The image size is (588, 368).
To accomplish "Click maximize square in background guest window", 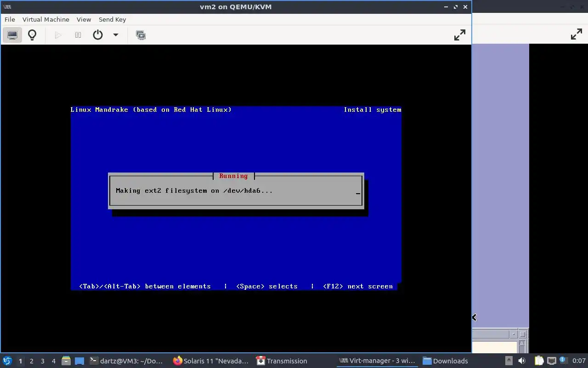I will (x=522, y=334).
